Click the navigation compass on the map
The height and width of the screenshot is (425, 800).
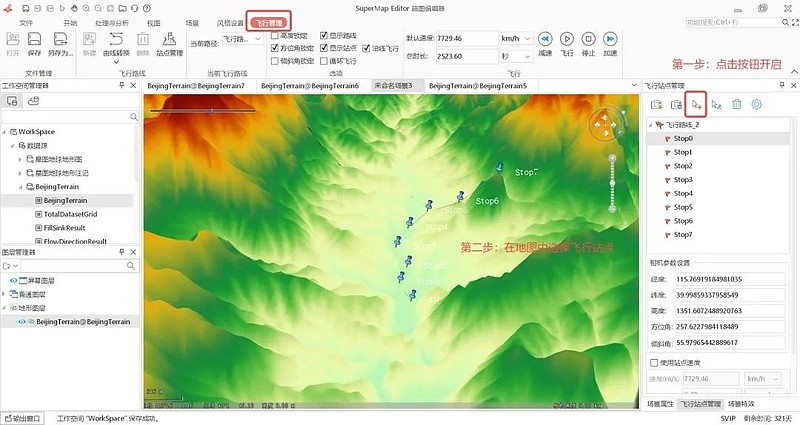tap(605, 125)
